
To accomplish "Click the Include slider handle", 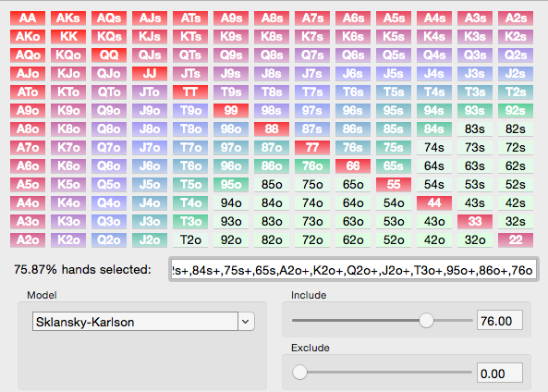I will tap(426, 320).
